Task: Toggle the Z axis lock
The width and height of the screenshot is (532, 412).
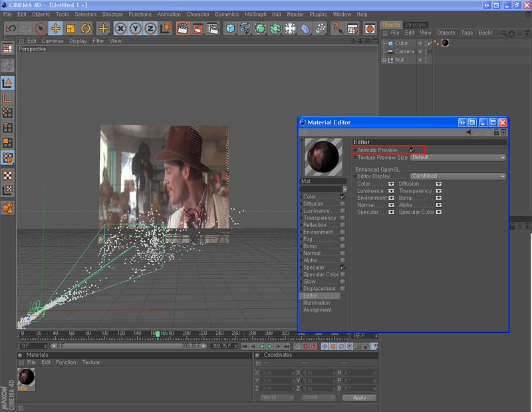Action: pos(150,29)
